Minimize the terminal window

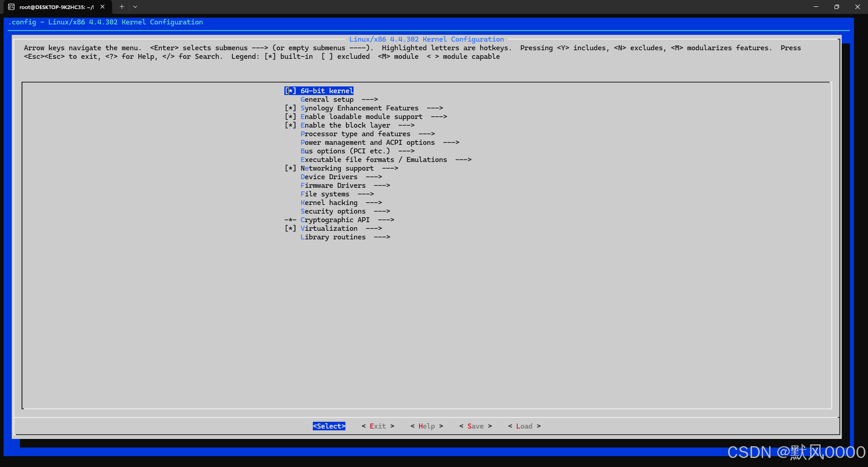click(x=816, y=7)
